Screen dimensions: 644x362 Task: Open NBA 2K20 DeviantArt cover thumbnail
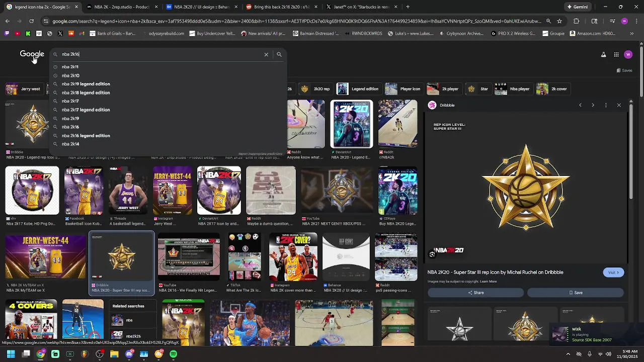point(352,124)
